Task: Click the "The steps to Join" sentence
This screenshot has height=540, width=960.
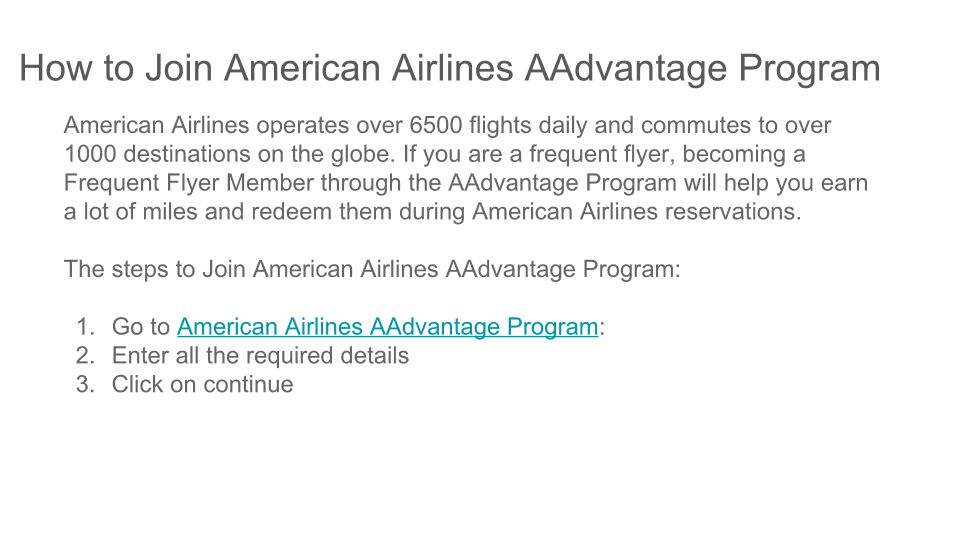Action: coord(371,269)
